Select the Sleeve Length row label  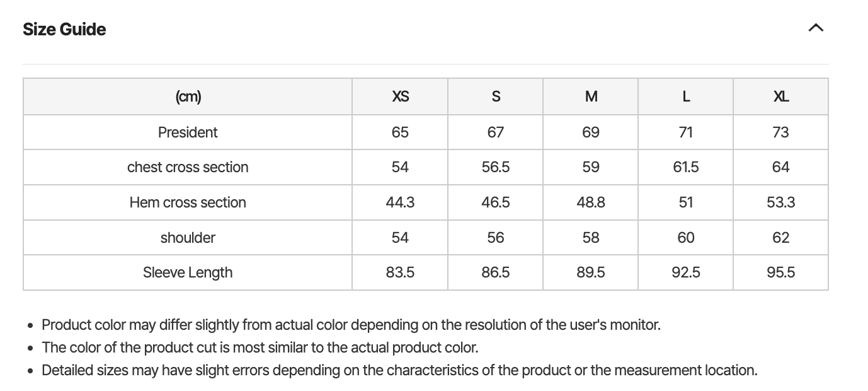188,272
